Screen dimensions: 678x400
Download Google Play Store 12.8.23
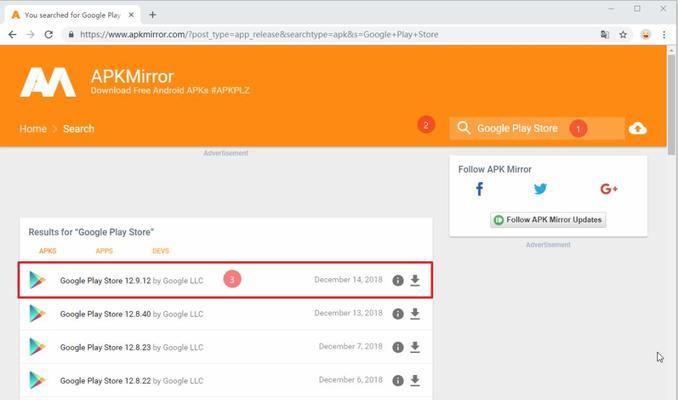(415, 347)
